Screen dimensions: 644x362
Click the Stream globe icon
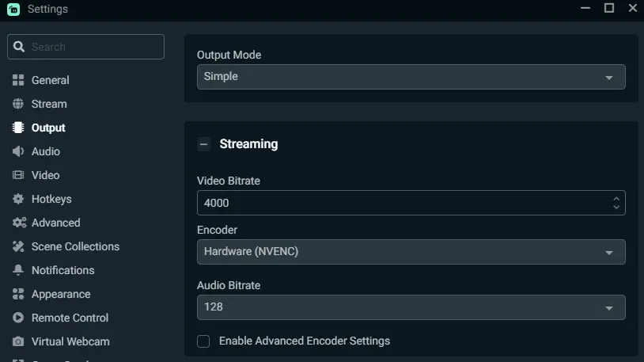point(18,104)
